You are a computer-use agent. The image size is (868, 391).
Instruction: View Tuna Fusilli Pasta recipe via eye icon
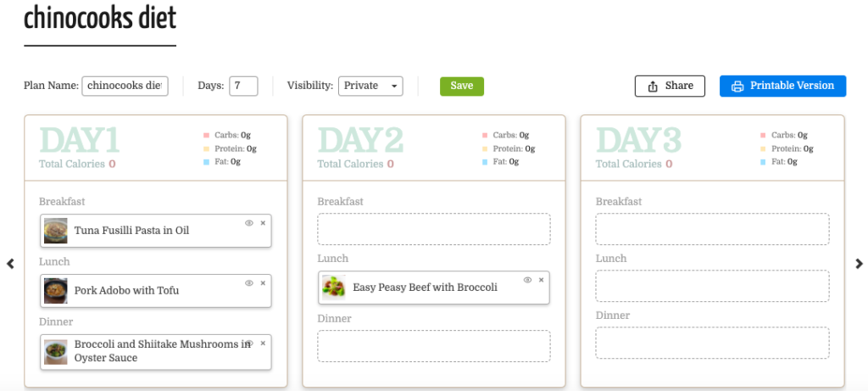tap(249, 222)
